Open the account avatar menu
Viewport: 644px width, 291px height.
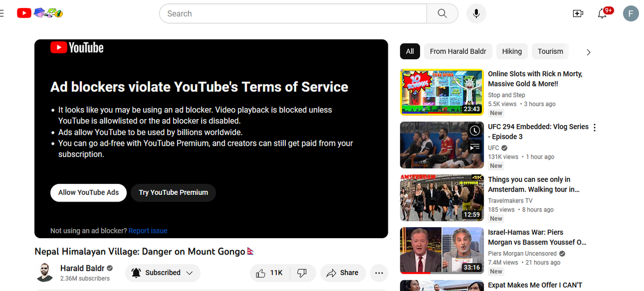[x=631, y=14]
